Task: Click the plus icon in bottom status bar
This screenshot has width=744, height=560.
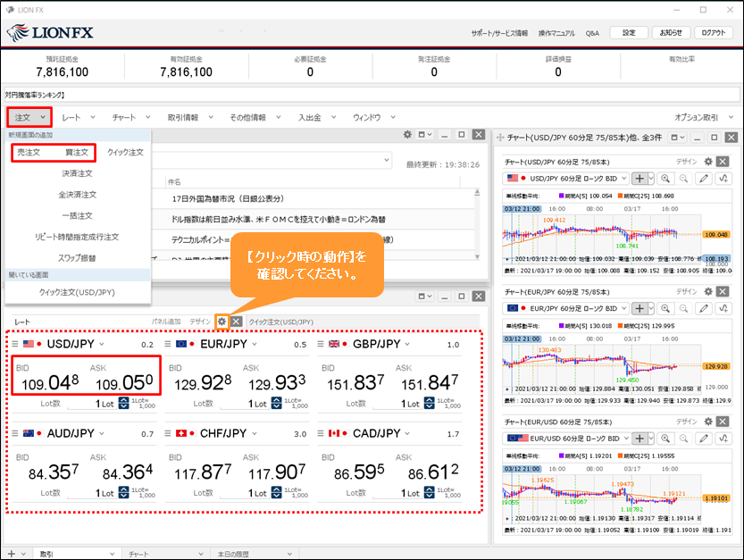Action: [12, 554]
